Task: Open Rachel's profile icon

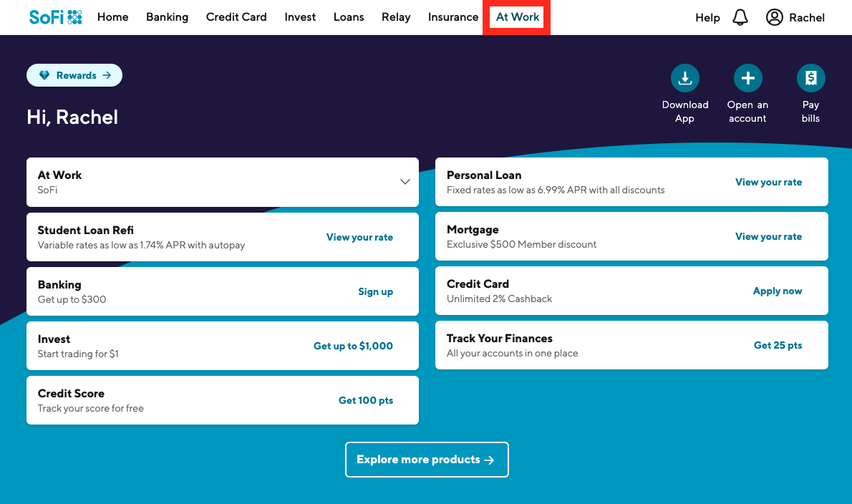Action: tap(774, 17)
